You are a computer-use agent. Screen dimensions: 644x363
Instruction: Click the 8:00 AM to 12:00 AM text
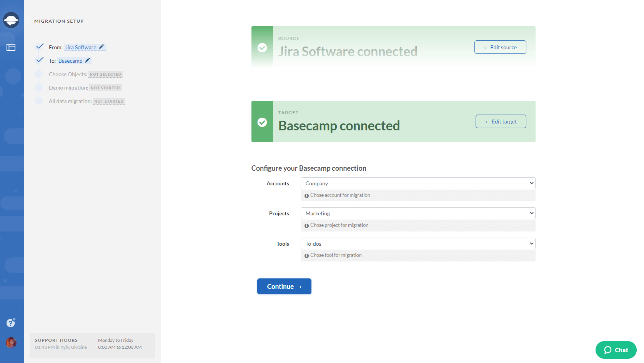(120, 347)
